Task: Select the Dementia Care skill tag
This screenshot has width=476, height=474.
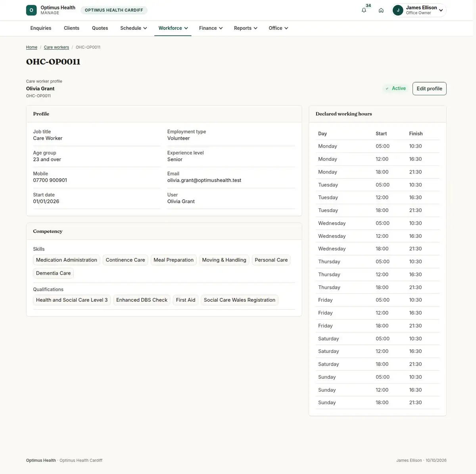Action: (53, 273)
